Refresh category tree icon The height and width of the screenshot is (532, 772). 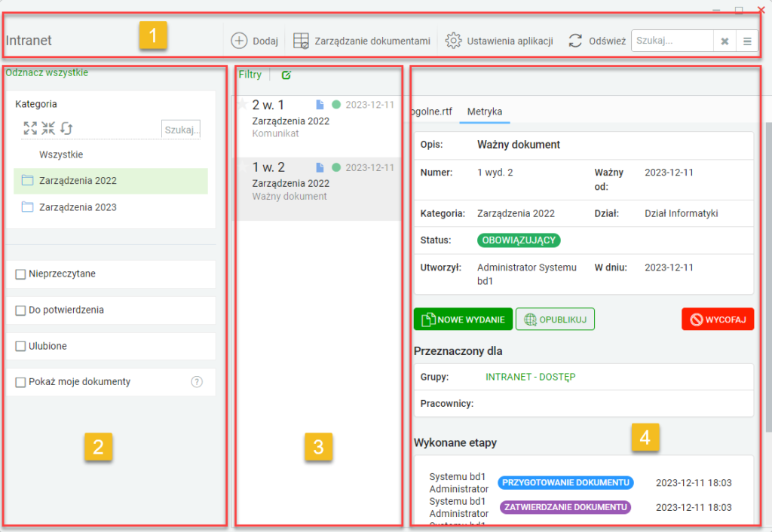[66, 128]
